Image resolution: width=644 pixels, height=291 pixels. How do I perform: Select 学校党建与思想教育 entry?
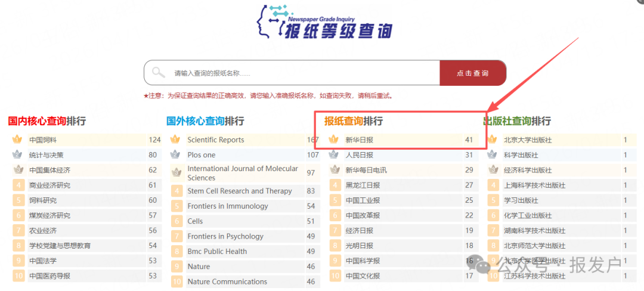60,246
